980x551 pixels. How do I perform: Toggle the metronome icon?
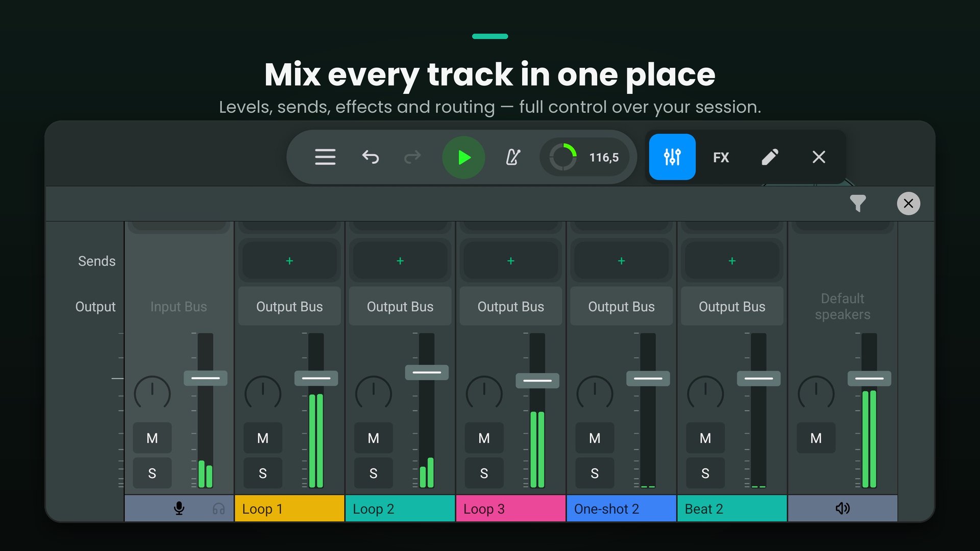pyautogui.click(x=513, y=157)
